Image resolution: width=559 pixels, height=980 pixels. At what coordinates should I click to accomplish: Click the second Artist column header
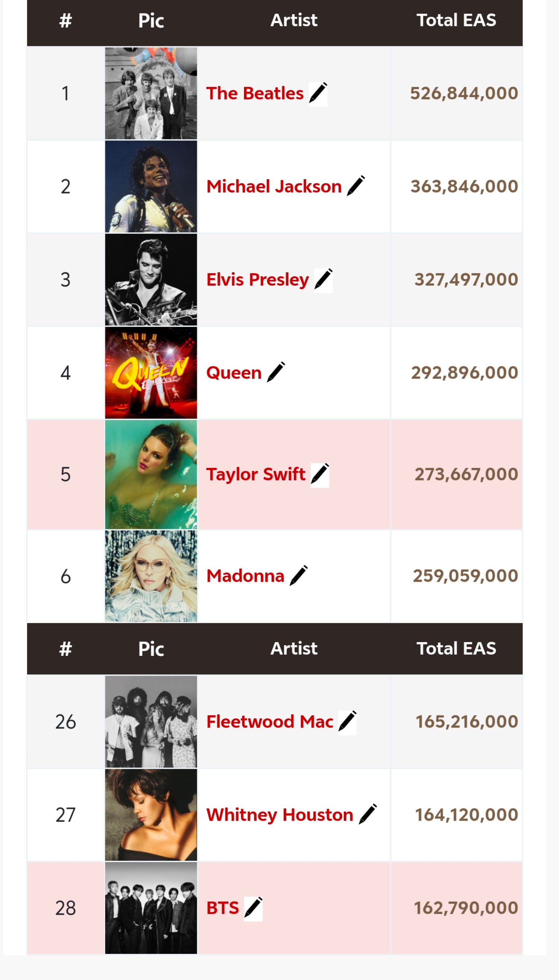pos(294,648)
